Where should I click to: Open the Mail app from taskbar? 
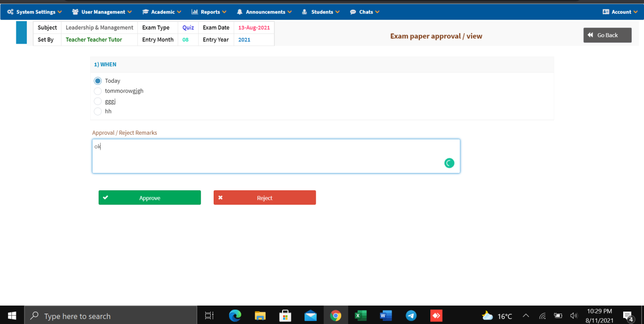tap(310, 316)
